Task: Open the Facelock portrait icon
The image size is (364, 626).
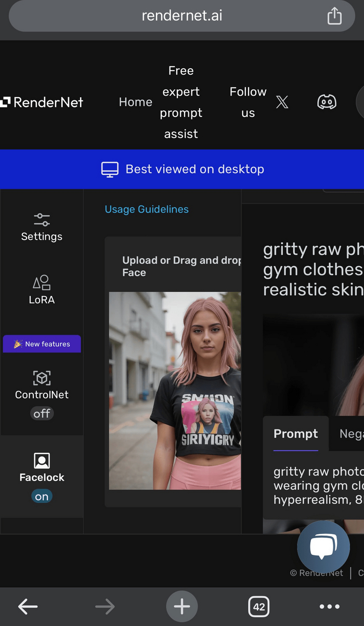Action: pyautogui.click(x=42, y=461)
